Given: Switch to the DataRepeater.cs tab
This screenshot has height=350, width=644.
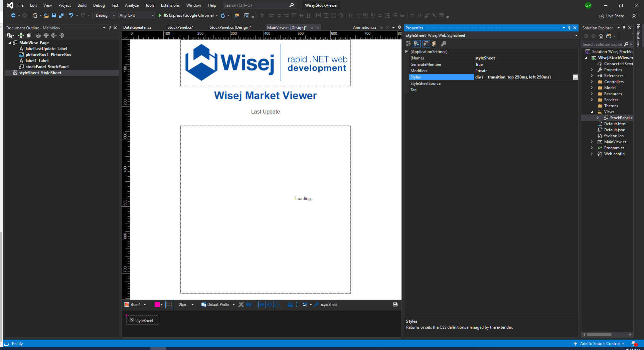Looking at the screenshot, I should click(137, 27).
